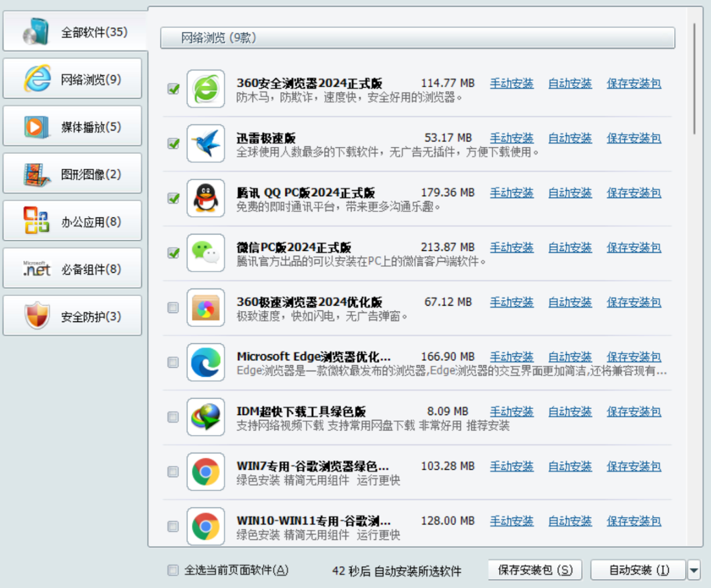Click the Microsoft Edge browser icon
The width and height of the screenshot is (711, 588).
click(204, 361)
